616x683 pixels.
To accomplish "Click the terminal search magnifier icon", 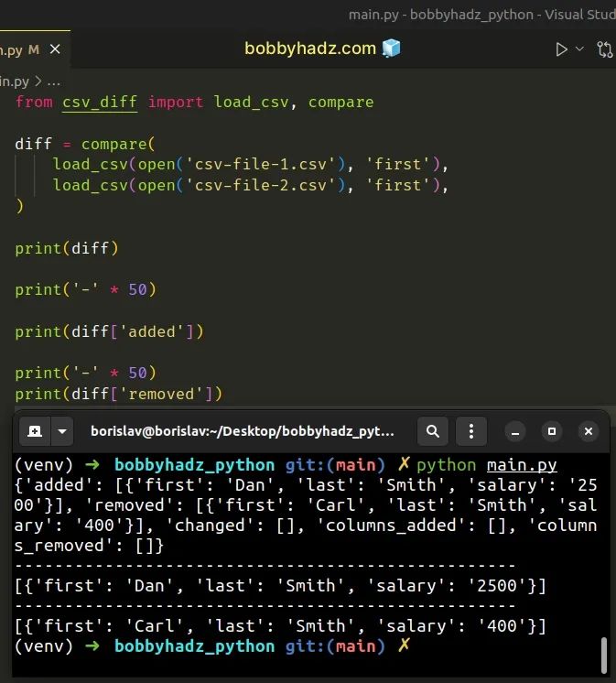I will pos(433,431).
